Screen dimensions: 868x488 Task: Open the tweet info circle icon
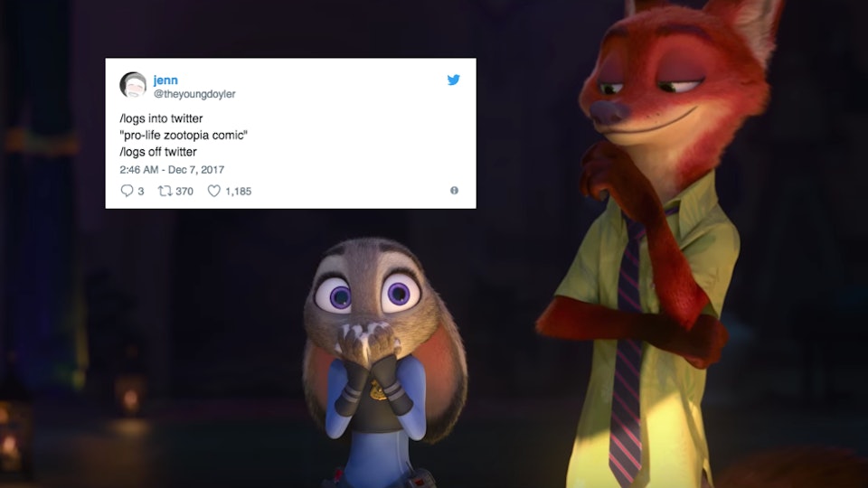tap(454, 191)
